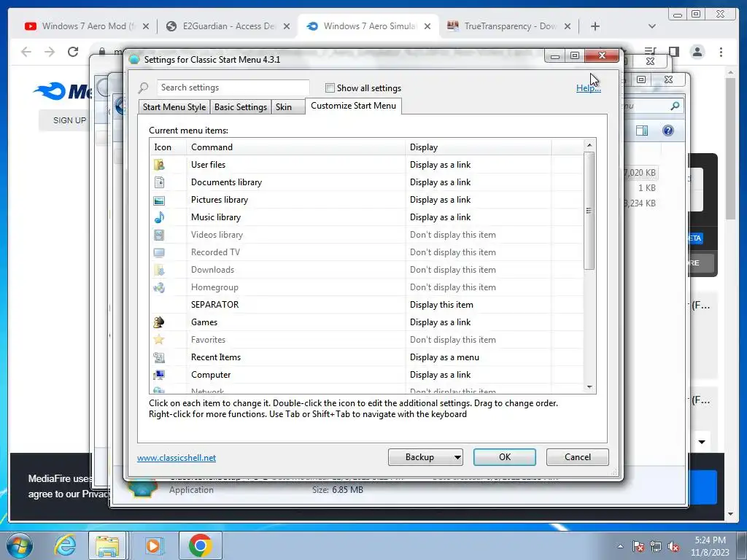Switch to E2Guardian Access Denied tab

click(x=228, y=26)
